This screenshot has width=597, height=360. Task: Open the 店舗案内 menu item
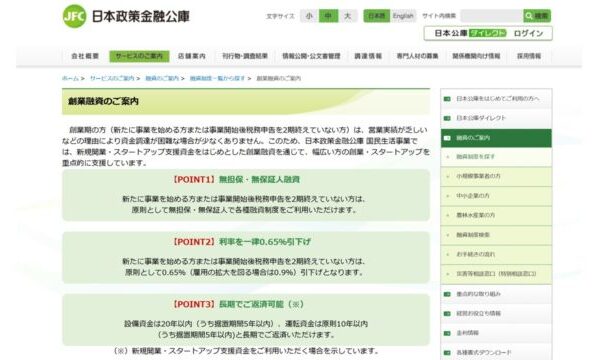[192, 56]
